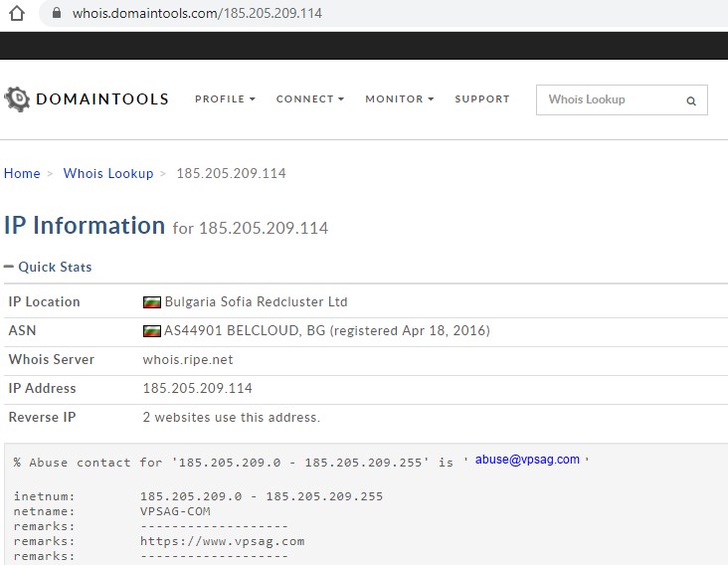Click the 'IP Address' row label
The height and width of the screenshot is (565, 728).
tap(42, 388)
